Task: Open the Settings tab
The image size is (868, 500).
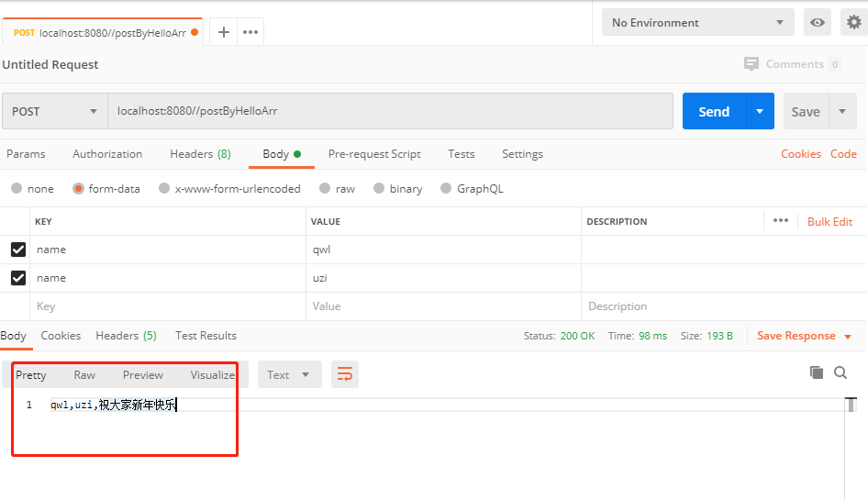Action: (x=523, y=154)
